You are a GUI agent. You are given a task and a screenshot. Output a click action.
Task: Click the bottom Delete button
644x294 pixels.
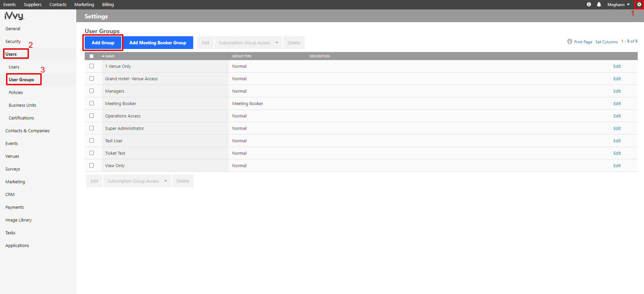coord(183,181)
